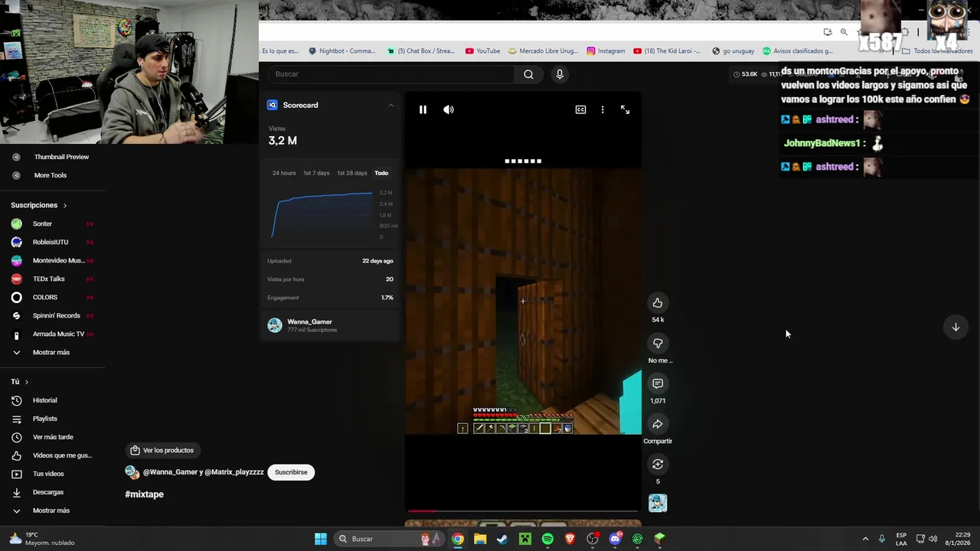Pause the playing Short video

(423, 109)
